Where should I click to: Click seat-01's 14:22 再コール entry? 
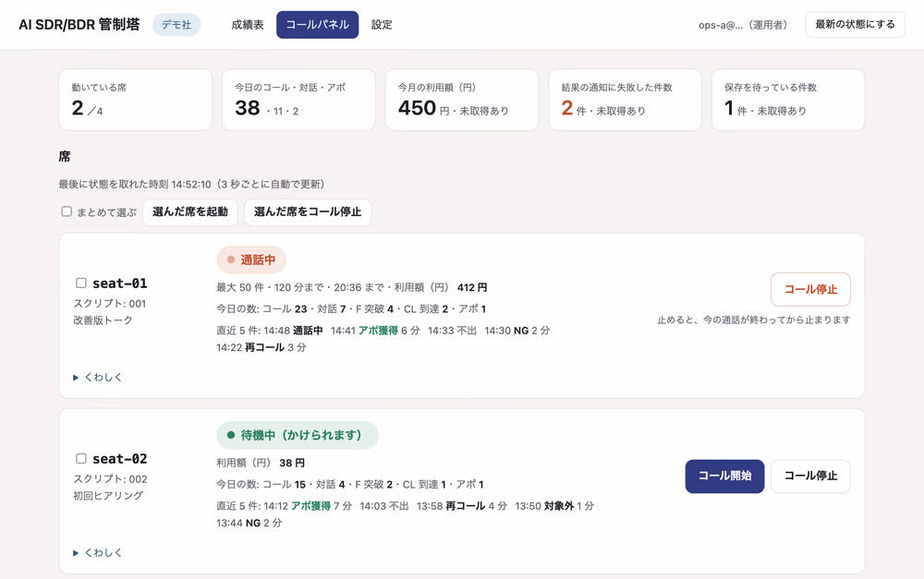tap(261, 347)
